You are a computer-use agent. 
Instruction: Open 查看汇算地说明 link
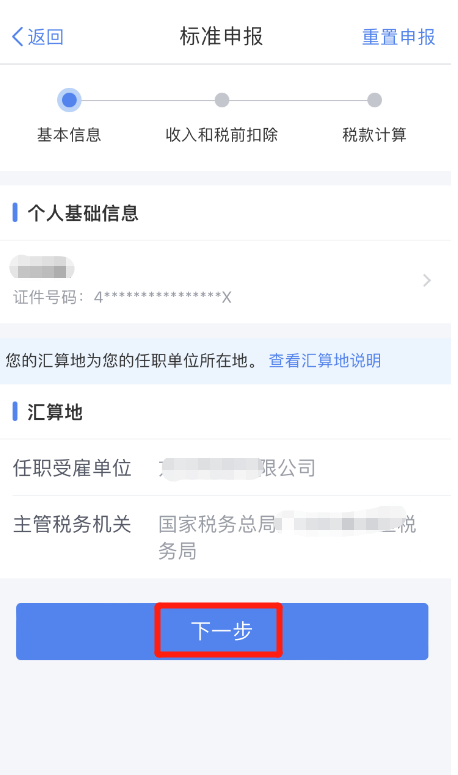pyautogui.click(x=325, y=360)
